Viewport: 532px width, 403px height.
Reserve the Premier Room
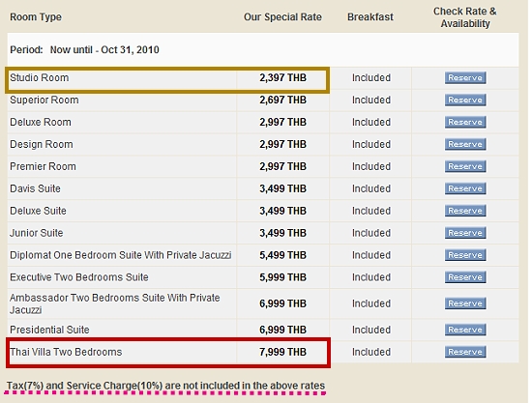[465, 166]
